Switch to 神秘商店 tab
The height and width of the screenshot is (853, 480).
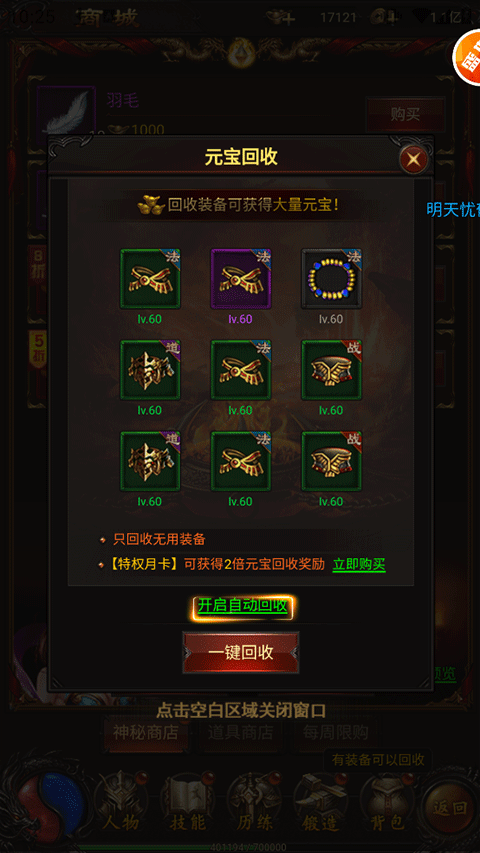click(x=145, y=732)
